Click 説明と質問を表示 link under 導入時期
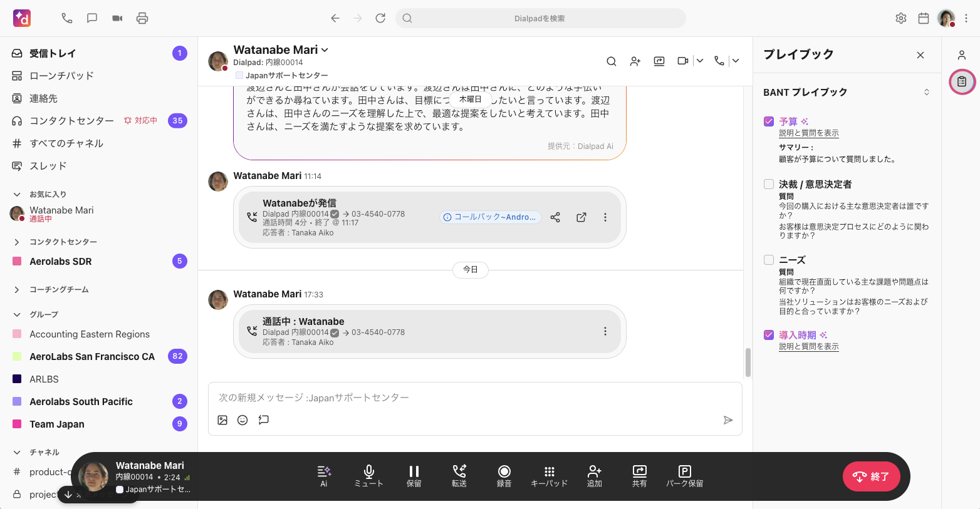This screenshot has height=509, width=980. tap(808, 347)
